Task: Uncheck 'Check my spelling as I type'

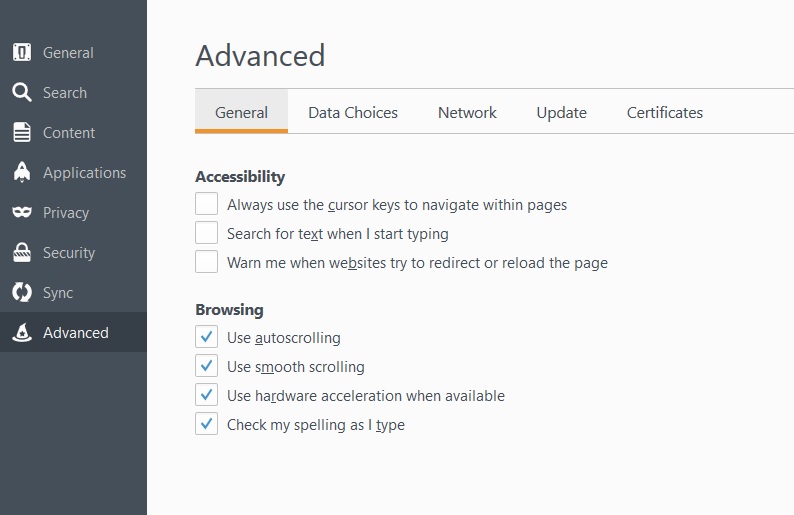Action: click(x=207, y=424)
